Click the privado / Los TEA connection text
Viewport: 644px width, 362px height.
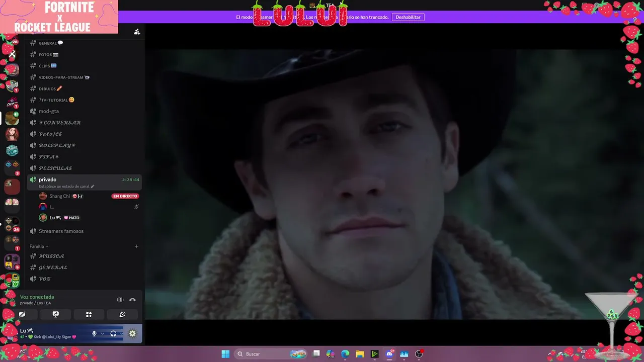[x=35, y=303]
